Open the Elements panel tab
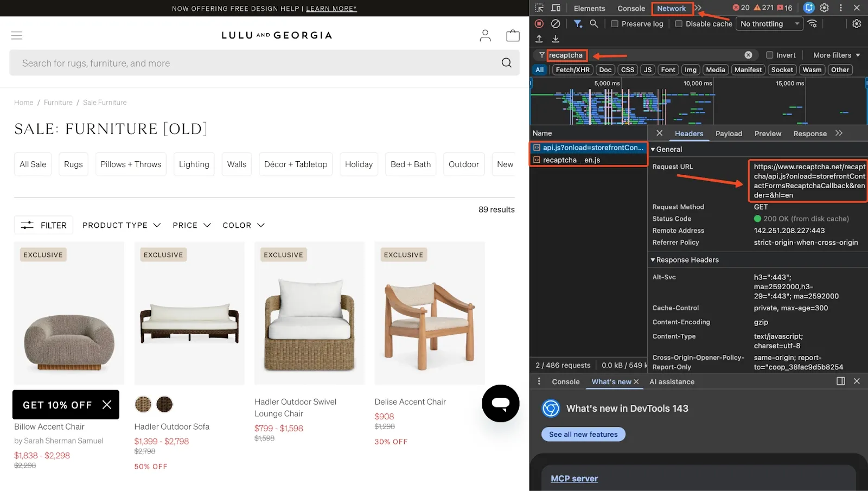The height and width of the screenshot is (491, 868). click(x=589, y=8)
